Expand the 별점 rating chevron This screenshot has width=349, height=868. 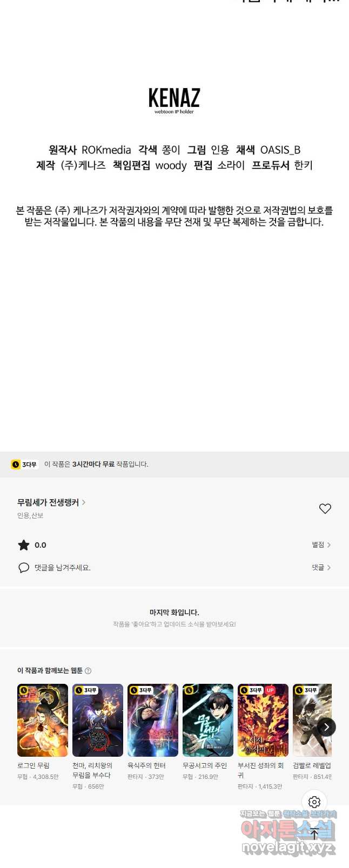[329, 545]
